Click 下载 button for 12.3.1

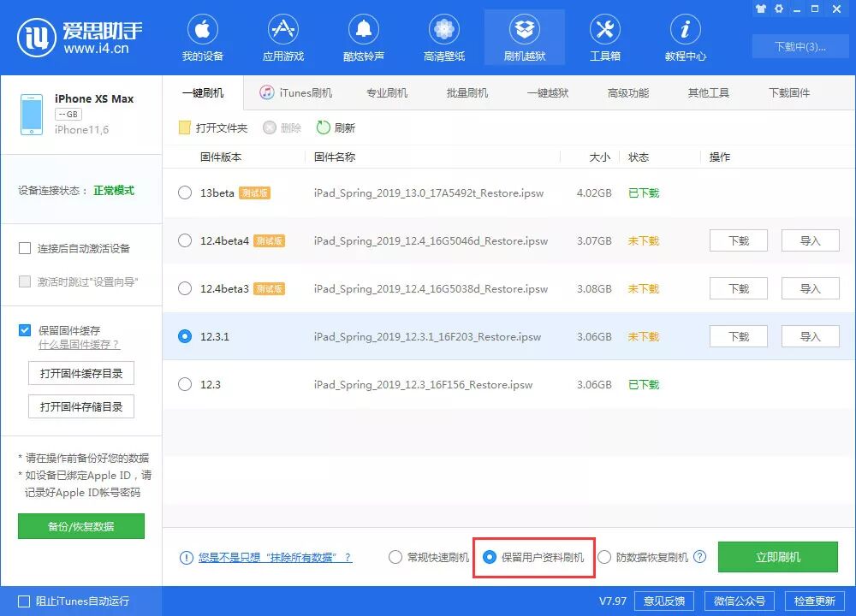coord(739,336)
